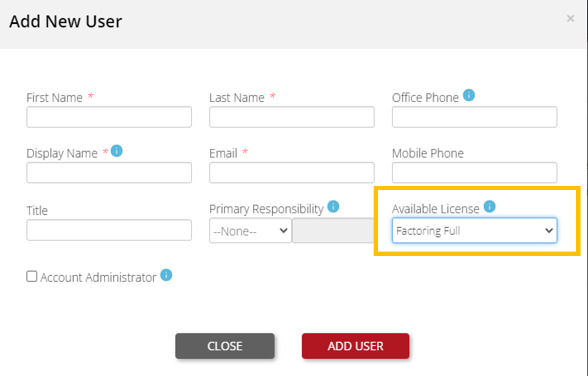Screen dimensions: 588x376
Task: Click inside the Email field
Action: [292, 172]
